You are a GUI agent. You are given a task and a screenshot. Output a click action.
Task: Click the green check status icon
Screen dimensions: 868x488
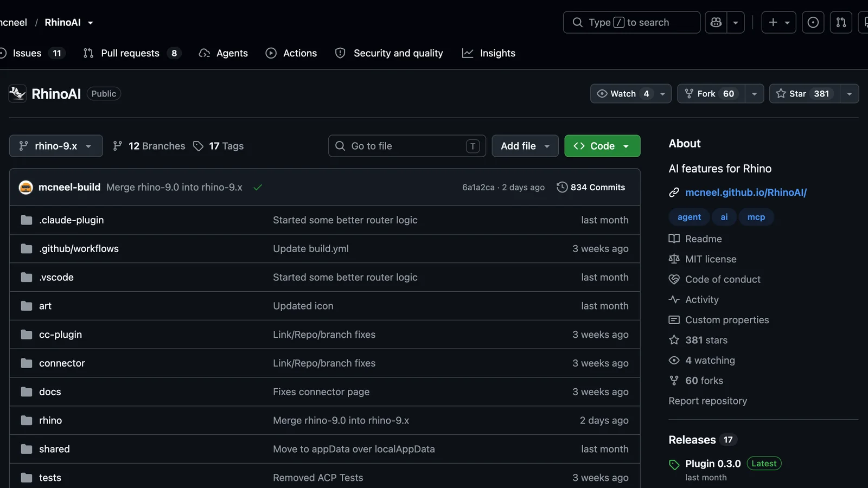(x=258, y=187)
